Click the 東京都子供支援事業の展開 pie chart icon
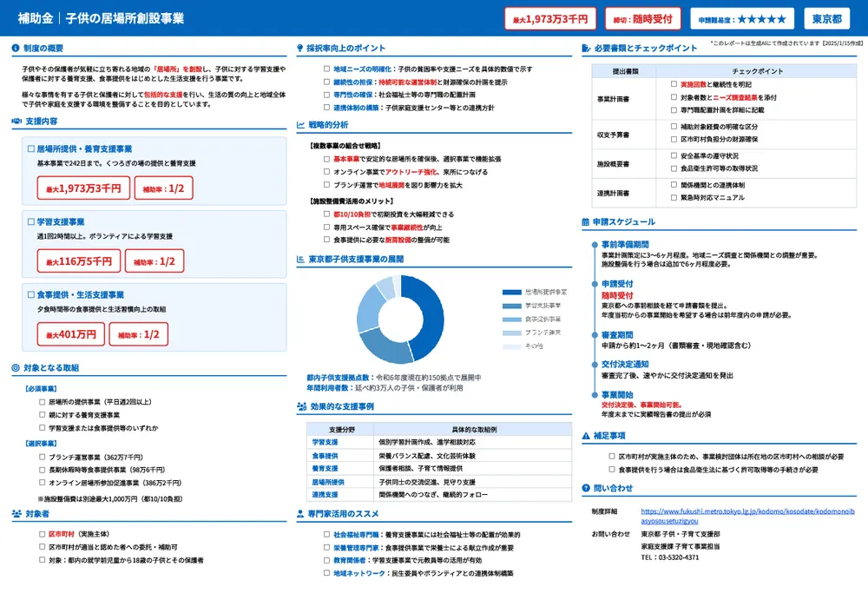Viewport: 868px width, 613px height. [300, 260]
